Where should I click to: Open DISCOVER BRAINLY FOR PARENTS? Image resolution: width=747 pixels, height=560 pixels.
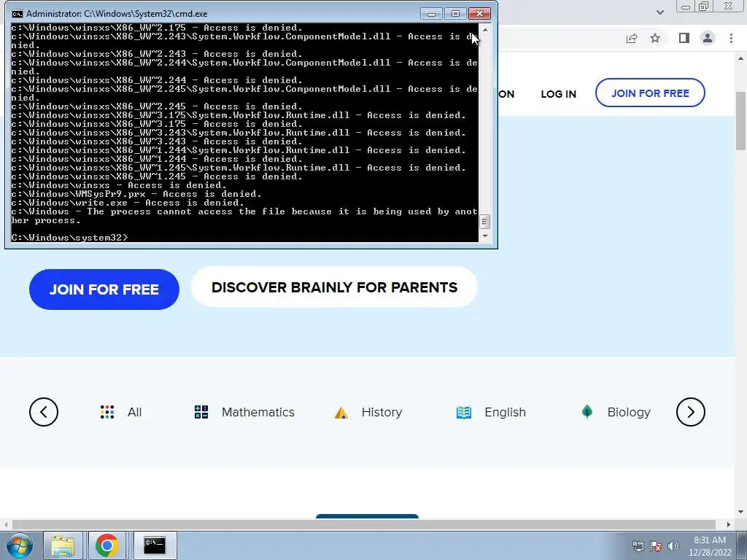[x=334, y=287]
